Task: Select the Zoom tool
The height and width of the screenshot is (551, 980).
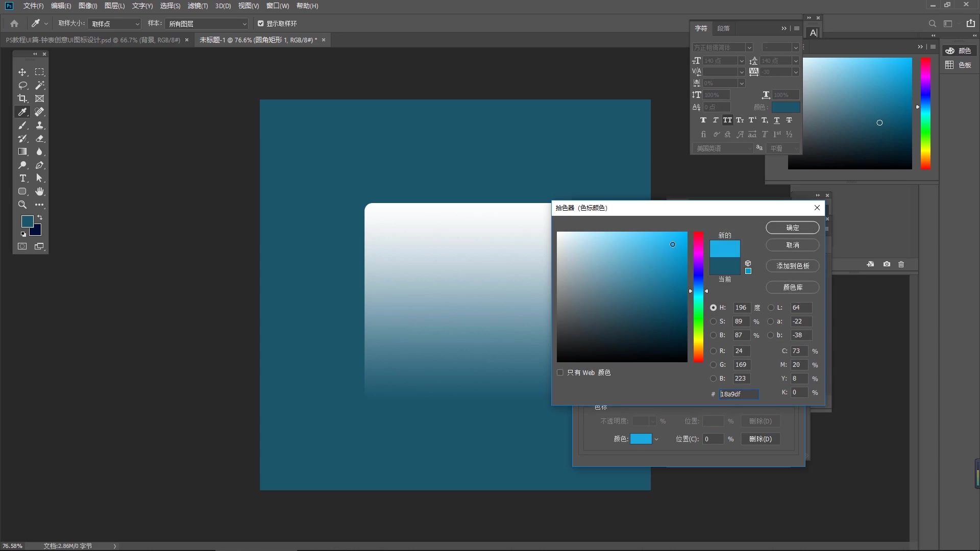Action: (x=22, y=205)
